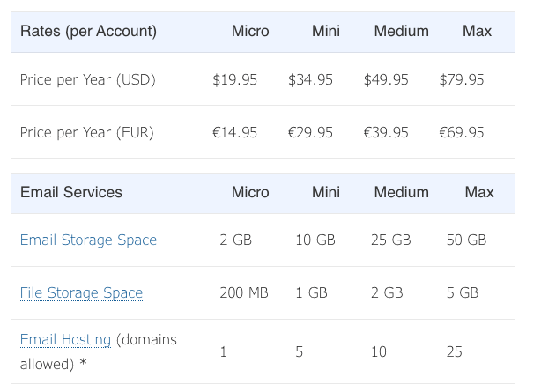541x392 pixels.
Task: Click the 25 domains Max hosting cell
Action: (454, 352)
